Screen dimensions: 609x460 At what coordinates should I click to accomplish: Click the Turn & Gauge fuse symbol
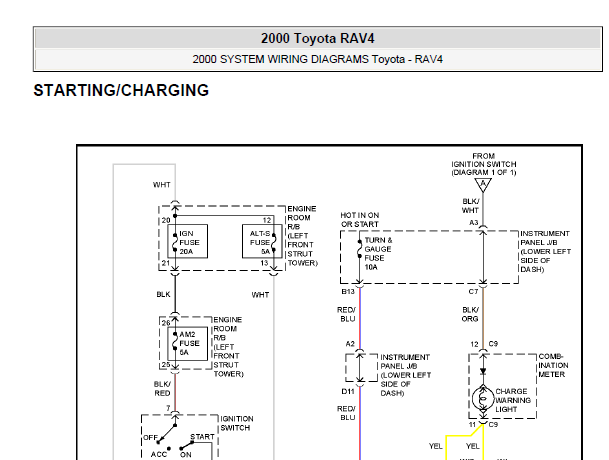point(360,249)
